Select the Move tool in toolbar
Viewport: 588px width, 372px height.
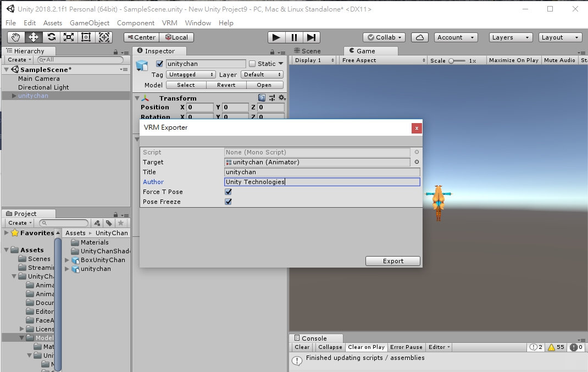tap(34, 37)
